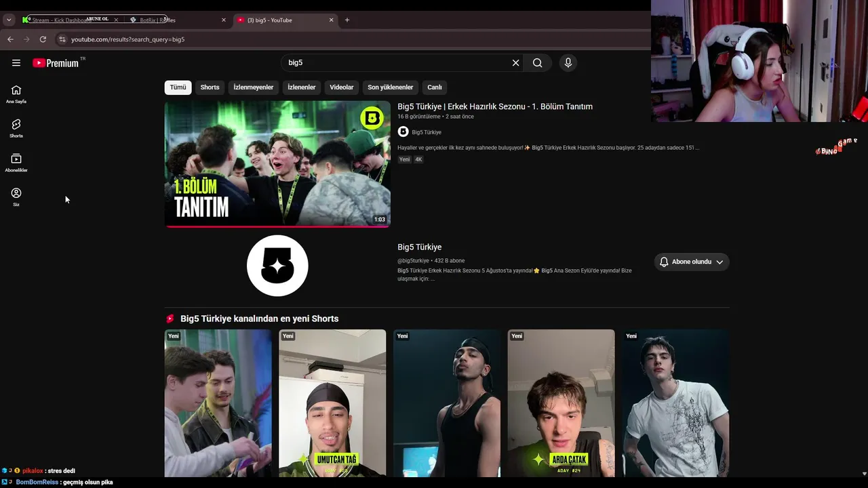Close the Kick Dashboard tab
Viewport: 868px width, 488px height.
pyautogui.click(x=116, y=20)
